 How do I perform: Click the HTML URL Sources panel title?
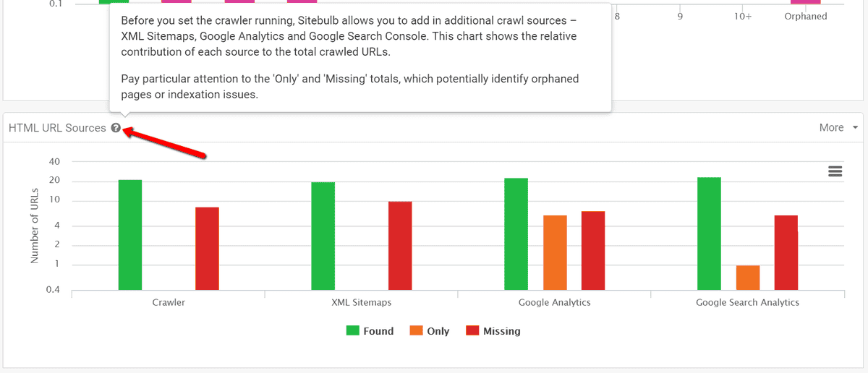click(x=57, y=128)
